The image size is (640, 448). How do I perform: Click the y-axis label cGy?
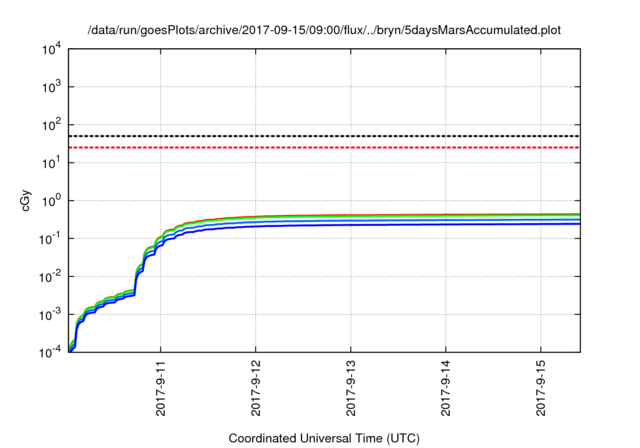[x=25, y=201]
